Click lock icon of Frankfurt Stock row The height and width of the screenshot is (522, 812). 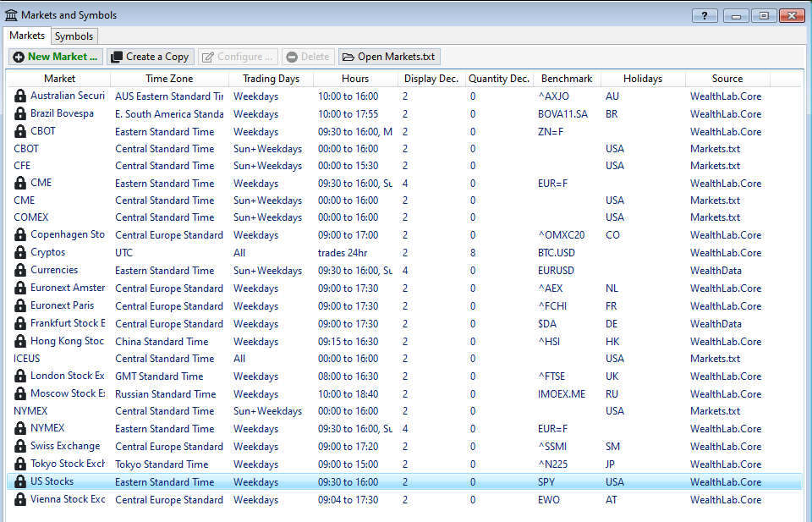pos(19,324)
